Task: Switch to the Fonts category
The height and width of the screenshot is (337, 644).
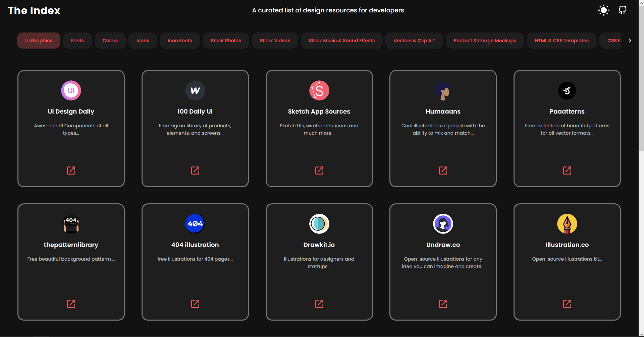Action: (x=77, y=41)
